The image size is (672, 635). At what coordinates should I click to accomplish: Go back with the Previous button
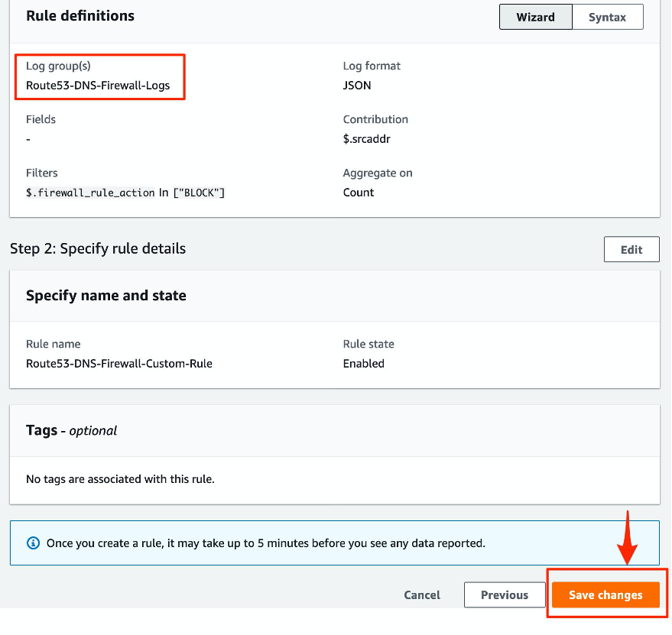coord(505,595)
